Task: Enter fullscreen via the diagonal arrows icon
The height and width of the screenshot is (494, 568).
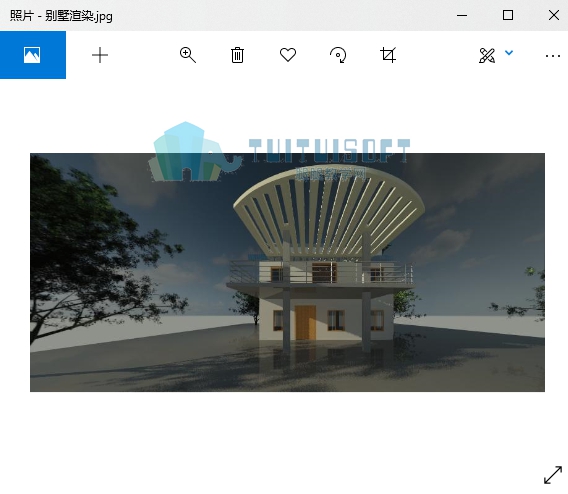Action: tap(553, 475)
